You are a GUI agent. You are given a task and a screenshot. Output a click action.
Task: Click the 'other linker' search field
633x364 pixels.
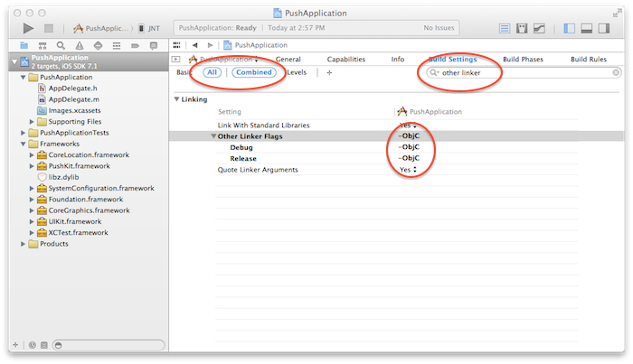[524, 72]
